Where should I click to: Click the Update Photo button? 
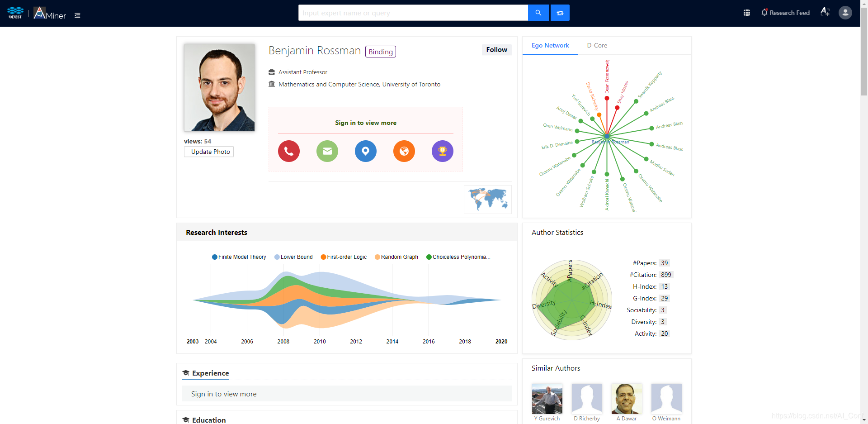pos(209,152)
